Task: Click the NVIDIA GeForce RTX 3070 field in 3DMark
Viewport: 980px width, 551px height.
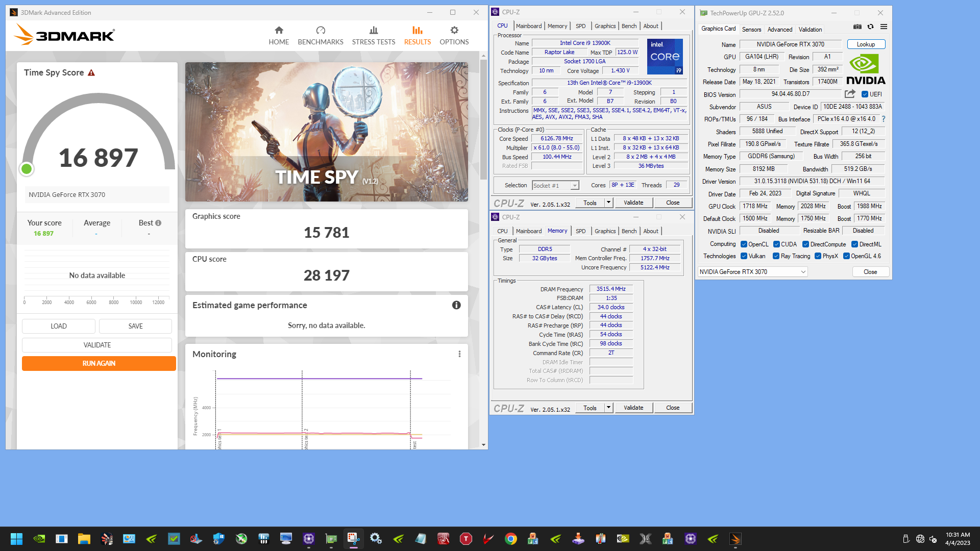Action: (x=97, y=195)
